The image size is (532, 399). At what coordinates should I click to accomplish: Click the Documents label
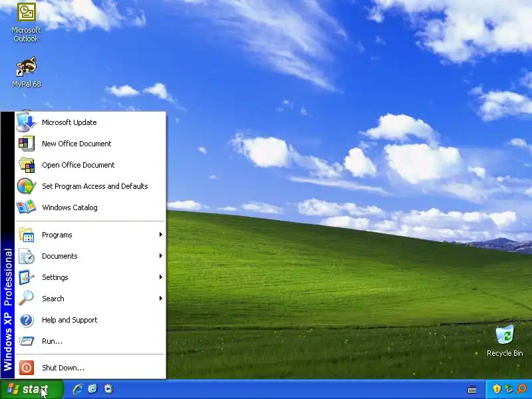(60, 256)
